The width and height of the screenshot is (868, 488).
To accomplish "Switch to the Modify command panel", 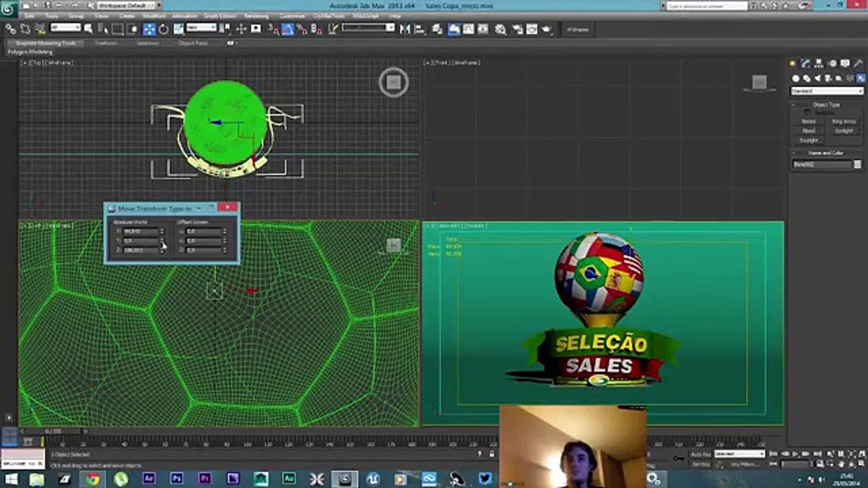I will coord(805,64).
